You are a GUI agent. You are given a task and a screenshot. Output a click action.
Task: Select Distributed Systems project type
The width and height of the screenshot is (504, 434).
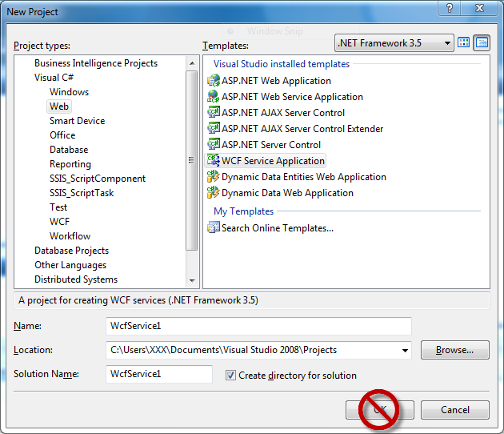(76, 279)
